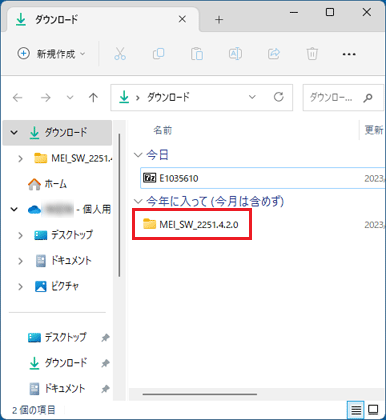Click the Paste clipboard icon
The height and width of the screenshot is (420, 386).
pyautogui.click(x=197, y=53)
